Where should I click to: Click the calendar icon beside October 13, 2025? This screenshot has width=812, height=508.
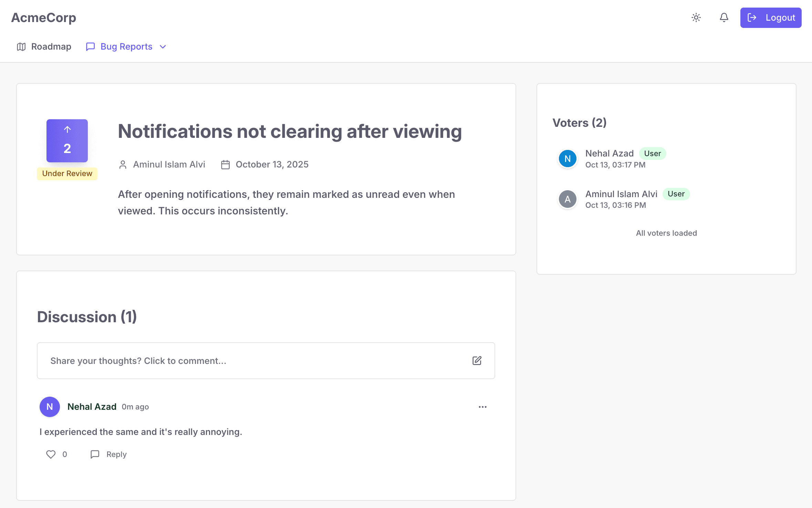point(226,164)
